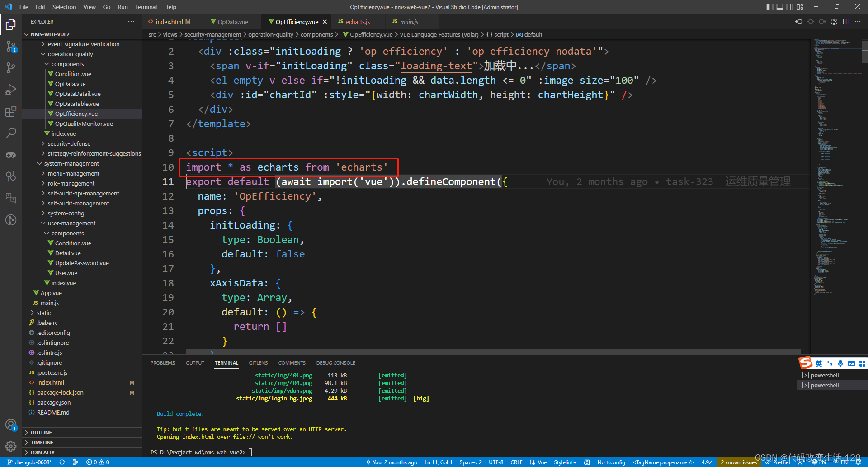Viewport: 868px width, 467px height.
Task: Toggle Prettier in status bar
Action: 778,462
